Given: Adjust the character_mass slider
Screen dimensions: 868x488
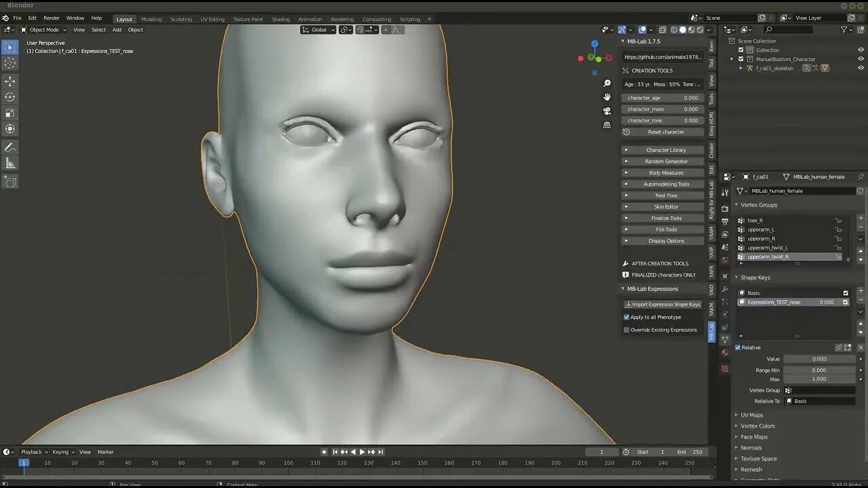Looking at the screenshot, I should pyautogui.click(x=663, y=109).
